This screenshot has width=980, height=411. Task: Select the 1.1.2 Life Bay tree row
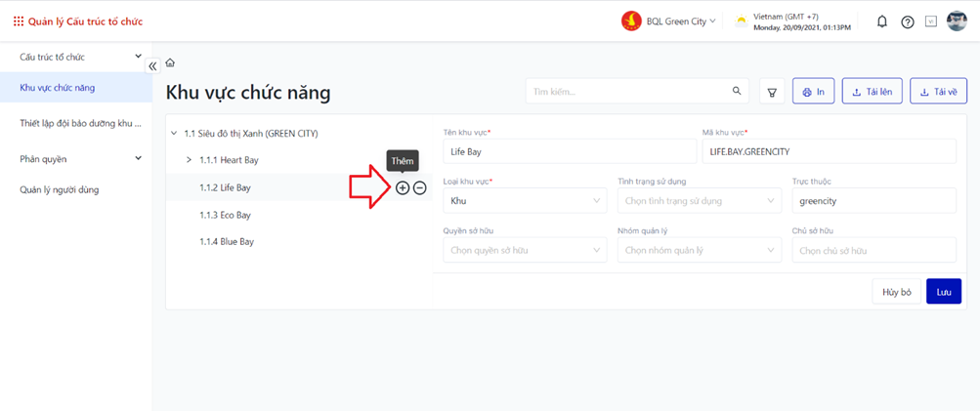(299, 187)
